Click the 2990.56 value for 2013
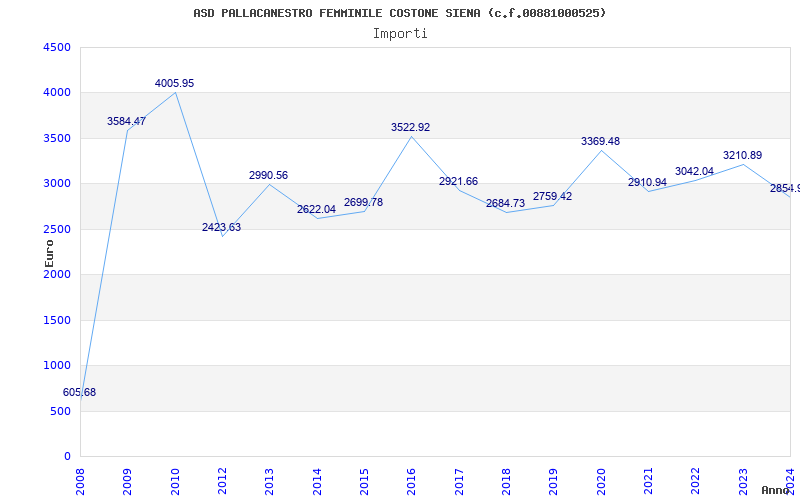Screen dimensions: 800x500 click(x=268, y=175)
